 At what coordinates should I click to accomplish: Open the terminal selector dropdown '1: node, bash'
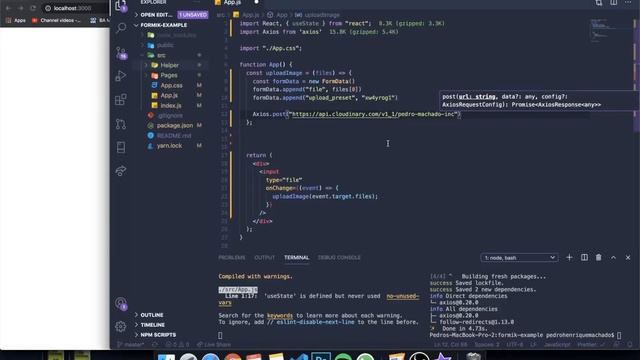tap(519, 258)
